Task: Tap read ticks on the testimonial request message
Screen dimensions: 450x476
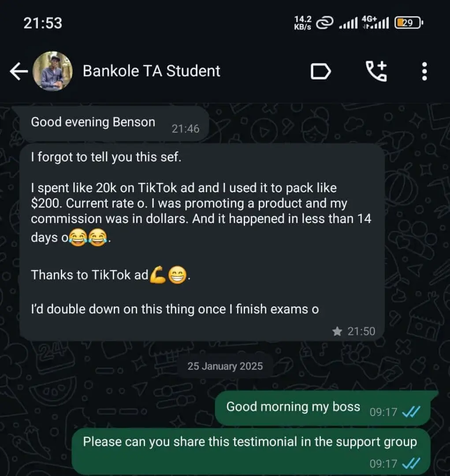Action: [411, 464]
